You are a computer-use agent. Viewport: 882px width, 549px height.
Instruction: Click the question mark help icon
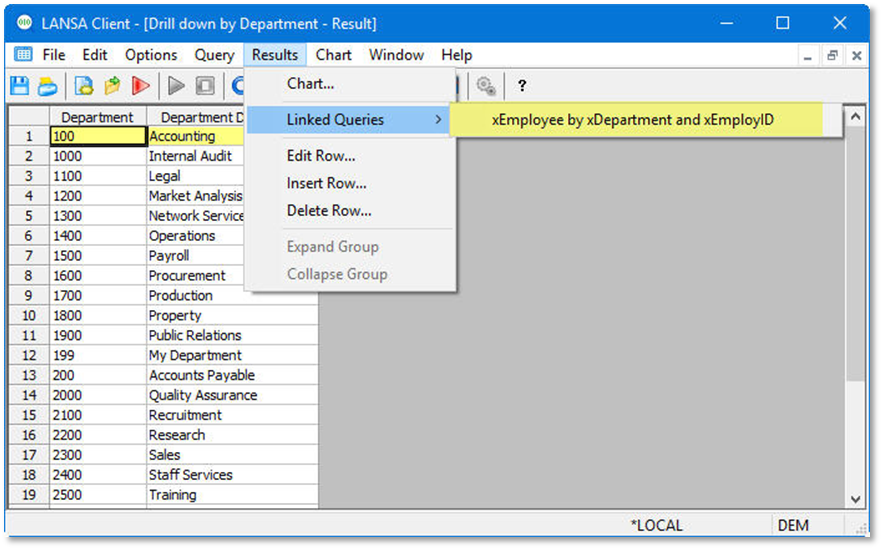tap(522, 86)
